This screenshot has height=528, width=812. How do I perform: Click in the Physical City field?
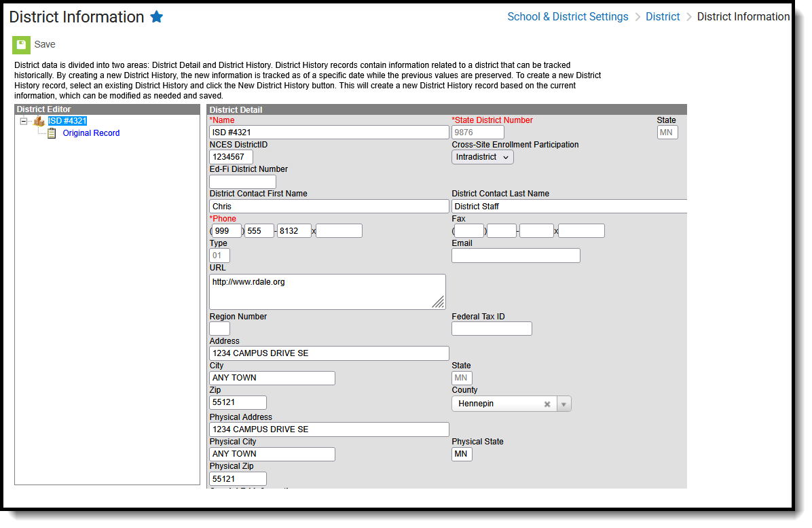[272, 454]
